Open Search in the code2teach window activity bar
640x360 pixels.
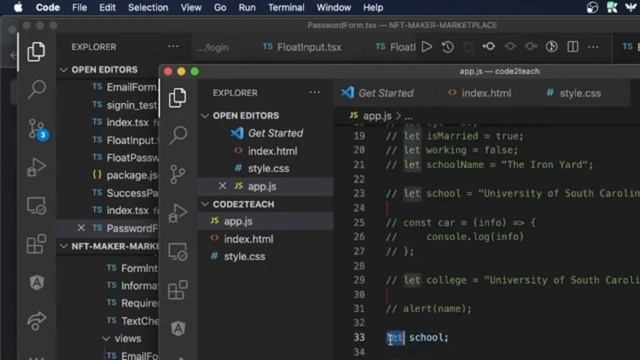tap(178, 135)
